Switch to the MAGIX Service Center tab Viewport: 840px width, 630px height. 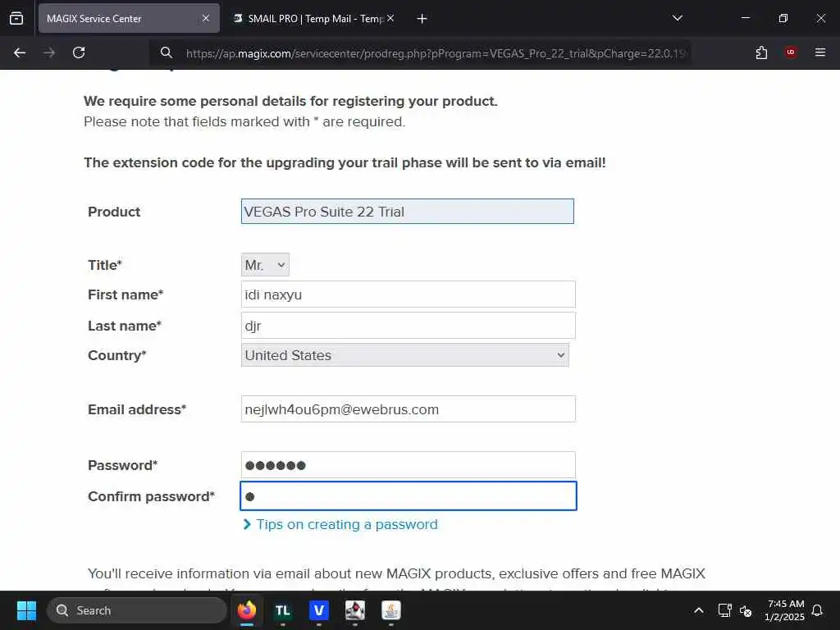(x=129, y=18)
